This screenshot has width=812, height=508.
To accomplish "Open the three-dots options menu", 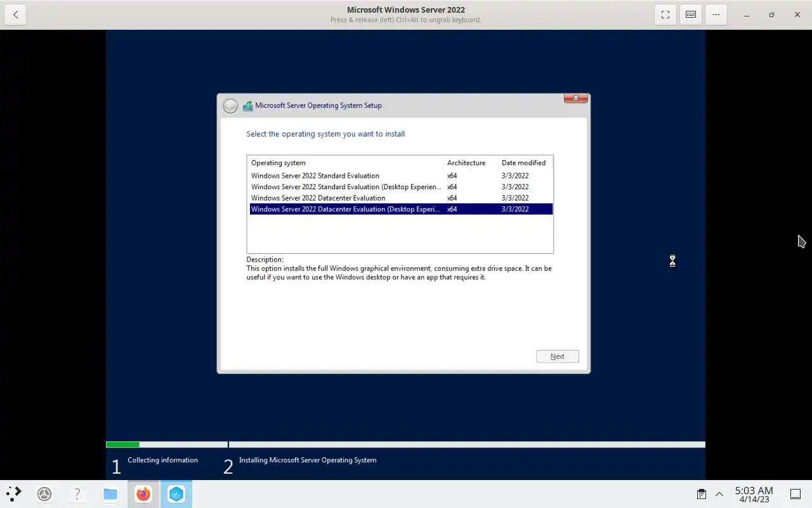I will 716,15.
